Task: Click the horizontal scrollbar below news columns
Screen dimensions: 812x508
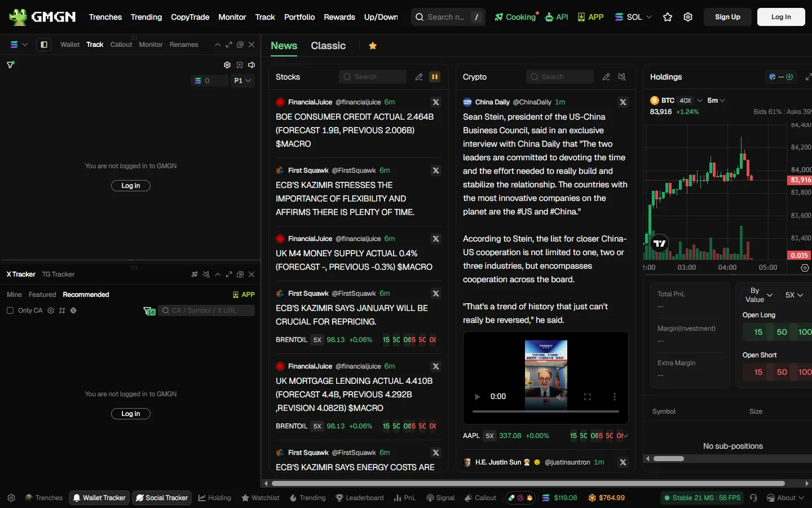Action: pos(528,484)
